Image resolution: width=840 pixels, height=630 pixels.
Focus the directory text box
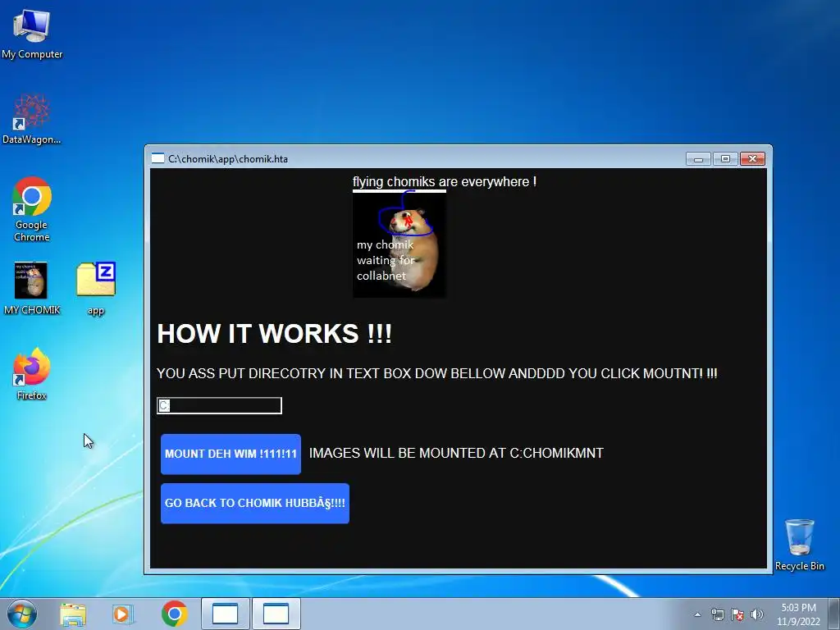tap(219, 405)
